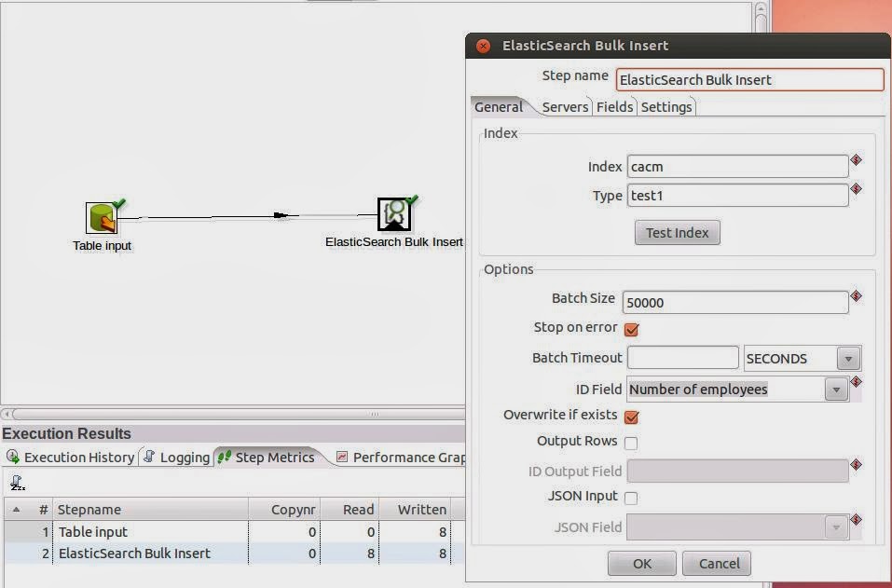This screenshot has width=892, height=588.
Task: Uncheck the Overwrite if exists option
Action: pos(632,416)
